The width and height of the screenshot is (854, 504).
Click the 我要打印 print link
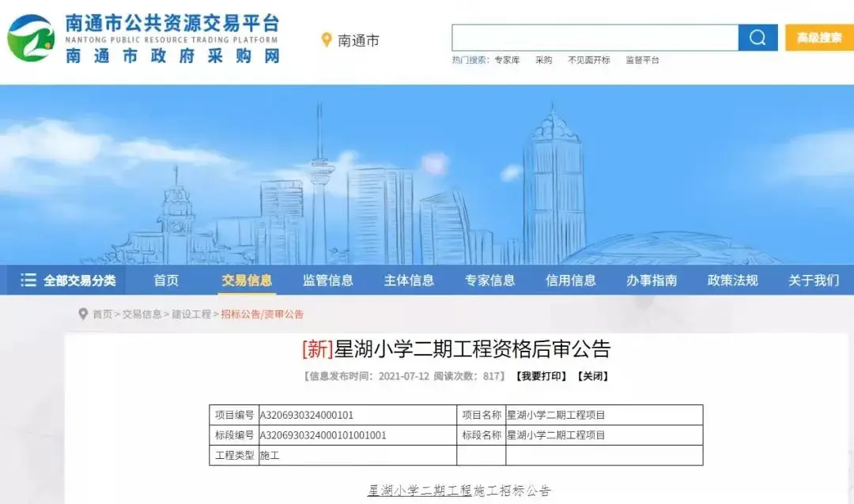(x=541, y=376)
